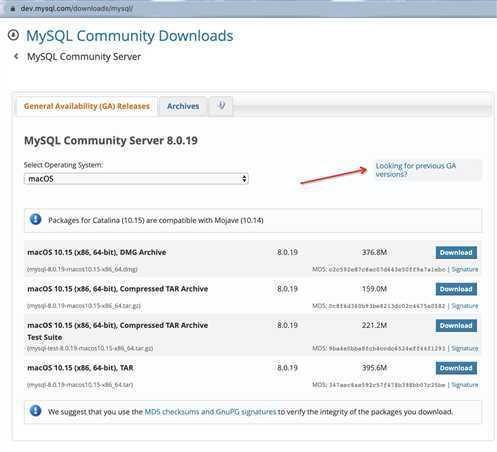The width and height of the screenshot is (497, 452).
Task: Click the Select Operating System label
Action: point(63,165)
